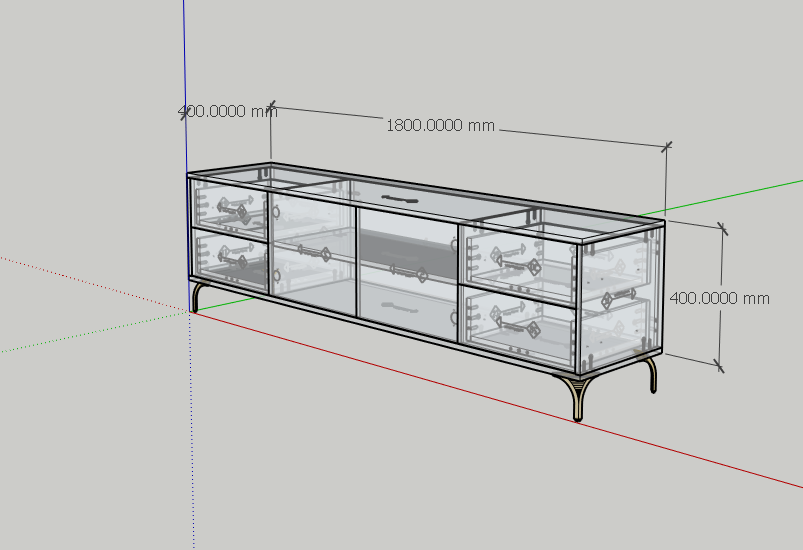Select the 400.0000 mm depth dimension at top-left
This screenshot has width=803, height=550.
(227, 112)
